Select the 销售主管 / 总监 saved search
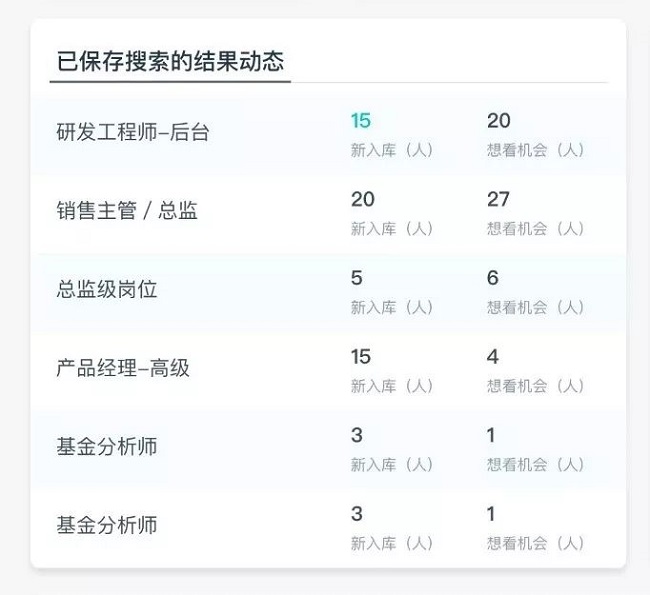The height and width of the screenshot is (595, 650). pyautogui.click(x=127, y=211)
